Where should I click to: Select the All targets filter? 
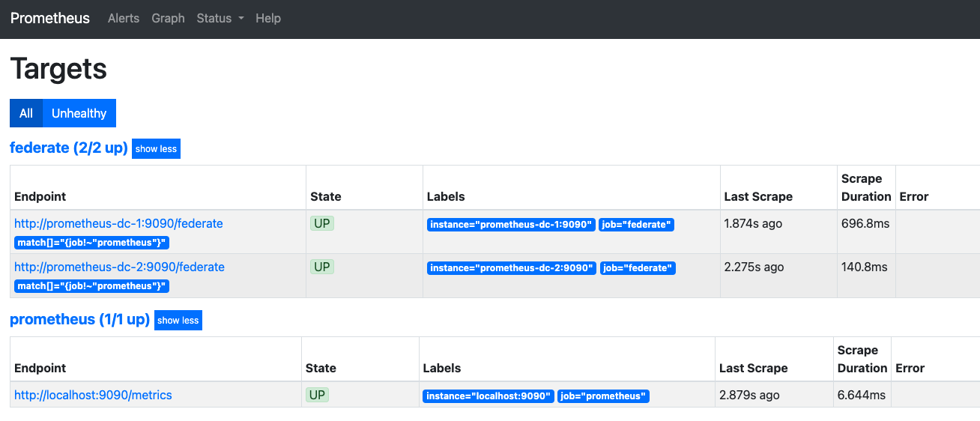click(x=26, y=113)
